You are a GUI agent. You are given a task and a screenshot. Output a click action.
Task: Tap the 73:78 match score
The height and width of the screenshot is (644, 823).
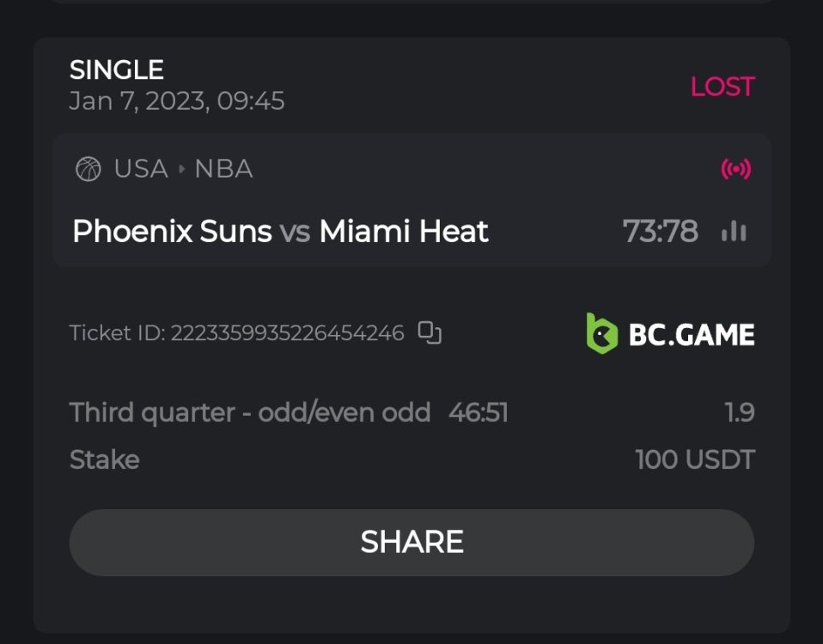pyautogui.click(x=660, y=231)
